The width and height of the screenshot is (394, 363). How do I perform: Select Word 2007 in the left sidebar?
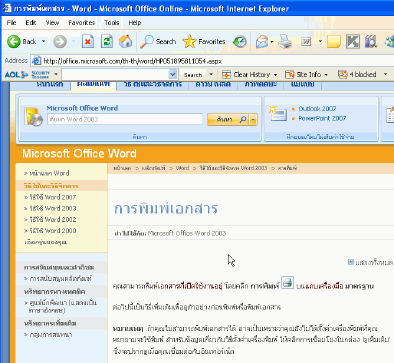53,197
